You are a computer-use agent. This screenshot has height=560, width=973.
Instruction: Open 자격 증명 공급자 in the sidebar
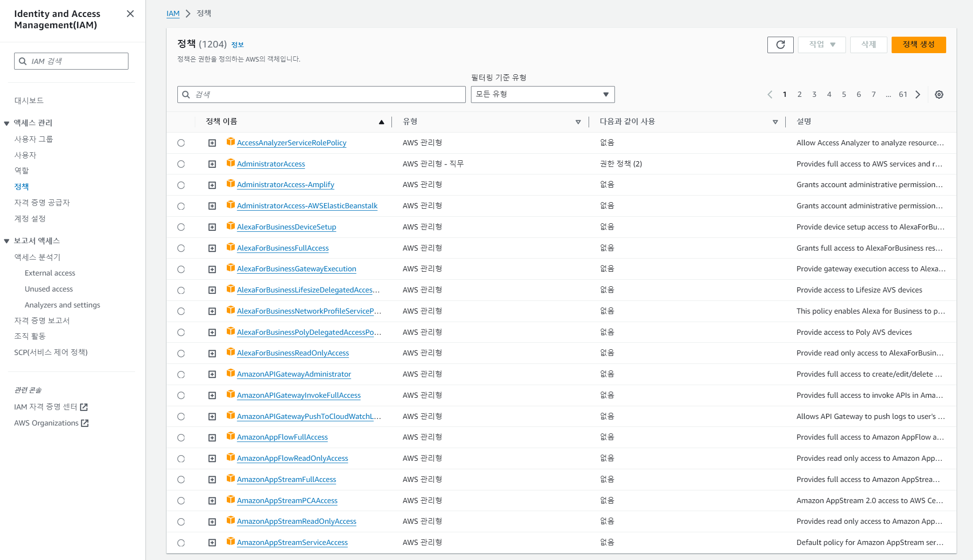pyautogui.click(x=42, y=203)
